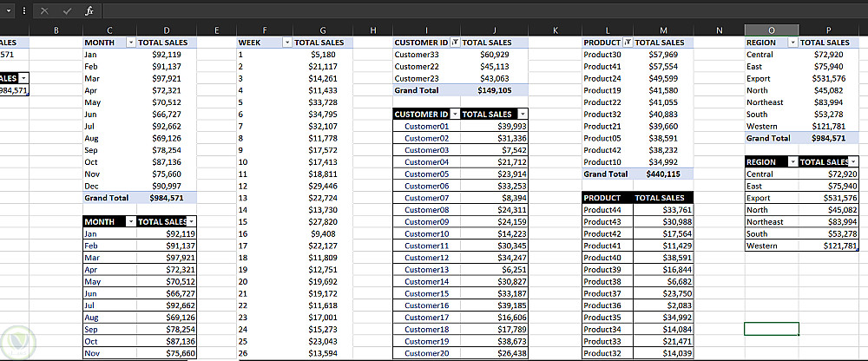The height and width of the screenshot is (361, 868).
Task: Select the Grand Total $149,105 cell
Action: tap(493, 90)
